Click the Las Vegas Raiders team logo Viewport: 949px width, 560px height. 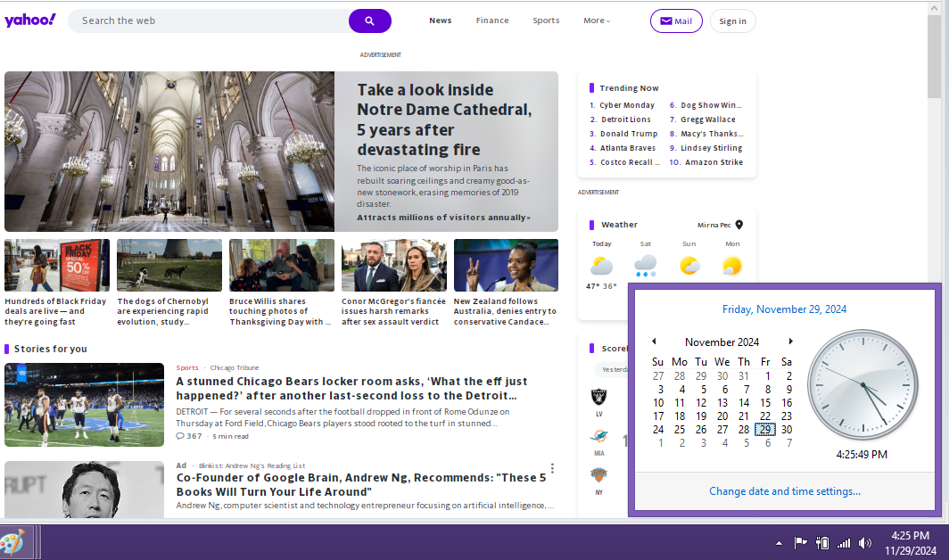598,397
